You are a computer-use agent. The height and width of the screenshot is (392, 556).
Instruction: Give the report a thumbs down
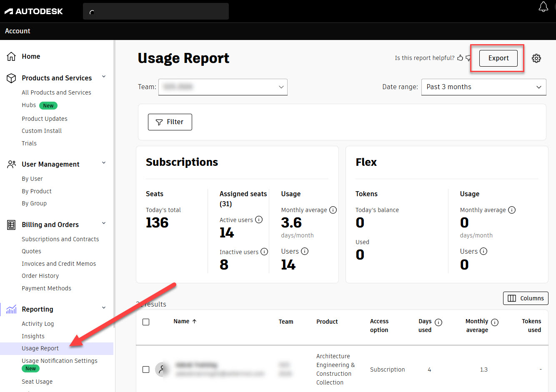(x=468, y=58)
